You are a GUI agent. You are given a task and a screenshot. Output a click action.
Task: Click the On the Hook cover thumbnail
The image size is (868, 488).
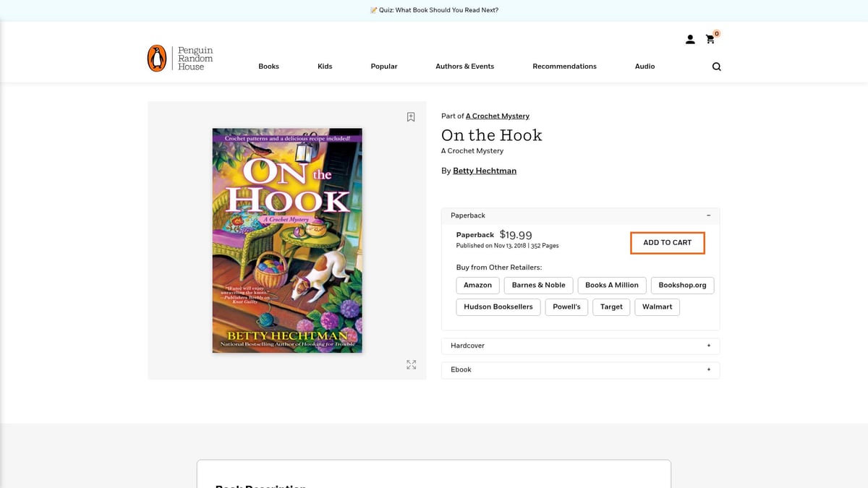click(287, 241)
